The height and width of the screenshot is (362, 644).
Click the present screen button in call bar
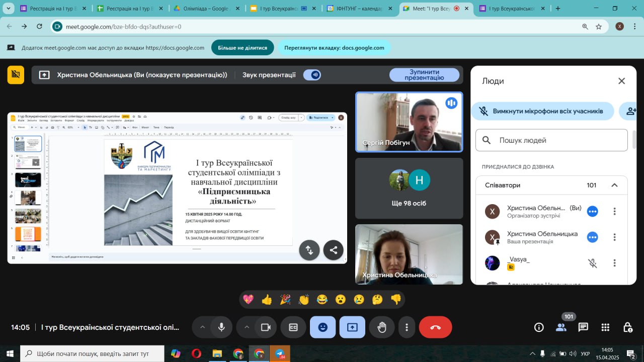coord(352,327)
